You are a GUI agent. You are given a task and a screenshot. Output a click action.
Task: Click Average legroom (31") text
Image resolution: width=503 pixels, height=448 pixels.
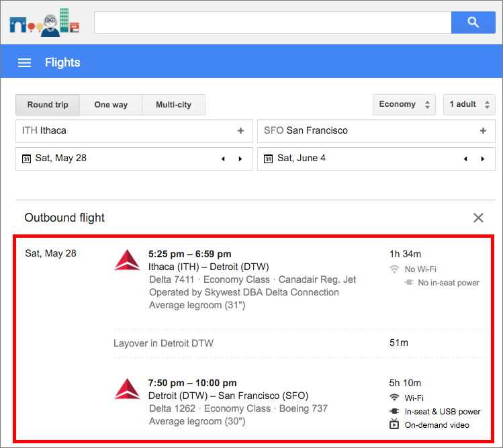[197, 305]
